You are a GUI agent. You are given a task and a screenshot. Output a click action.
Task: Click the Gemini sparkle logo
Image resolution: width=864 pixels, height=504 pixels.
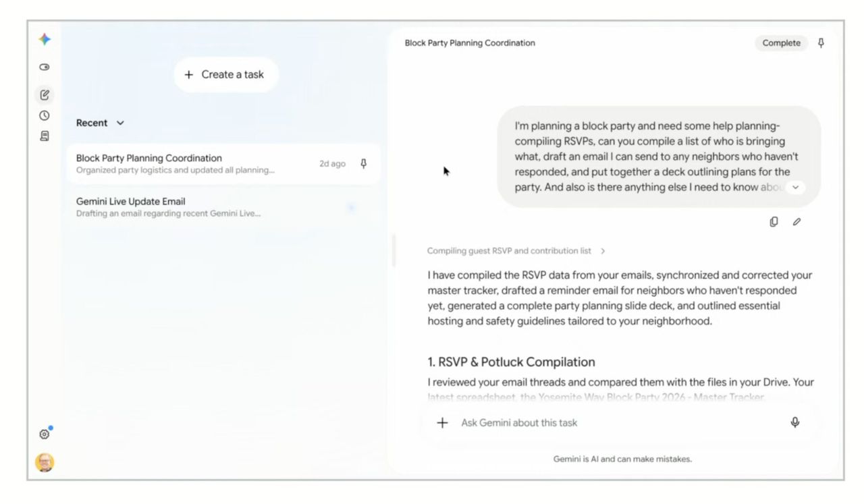click(x=45, y=39)
